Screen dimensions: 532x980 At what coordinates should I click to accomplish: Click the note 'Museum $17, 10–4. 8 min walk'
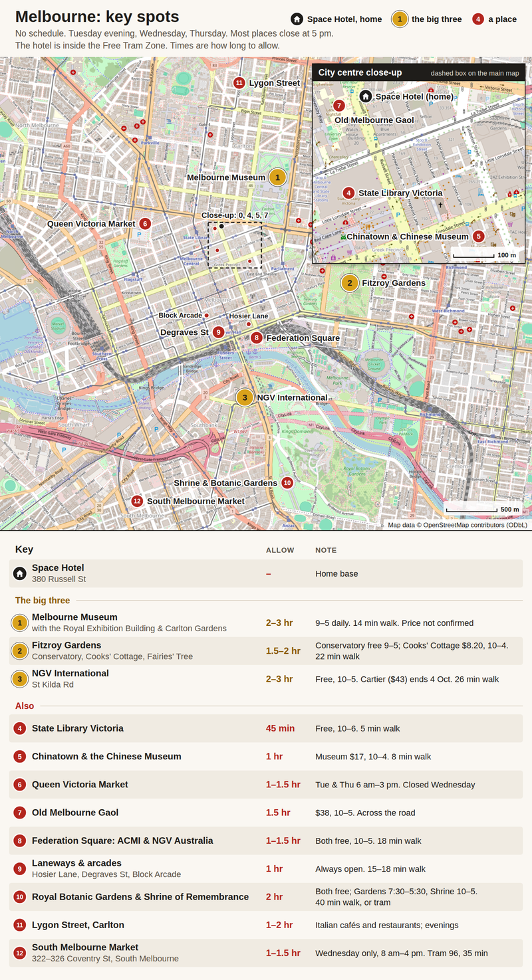click(373, 756)
